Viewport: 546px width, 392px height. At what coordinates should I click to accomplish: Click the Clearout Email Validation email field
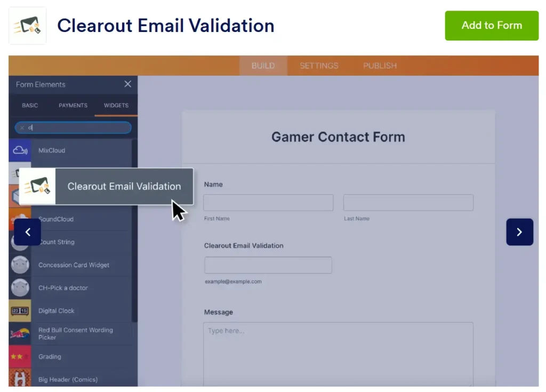click(x=268, y=265)
